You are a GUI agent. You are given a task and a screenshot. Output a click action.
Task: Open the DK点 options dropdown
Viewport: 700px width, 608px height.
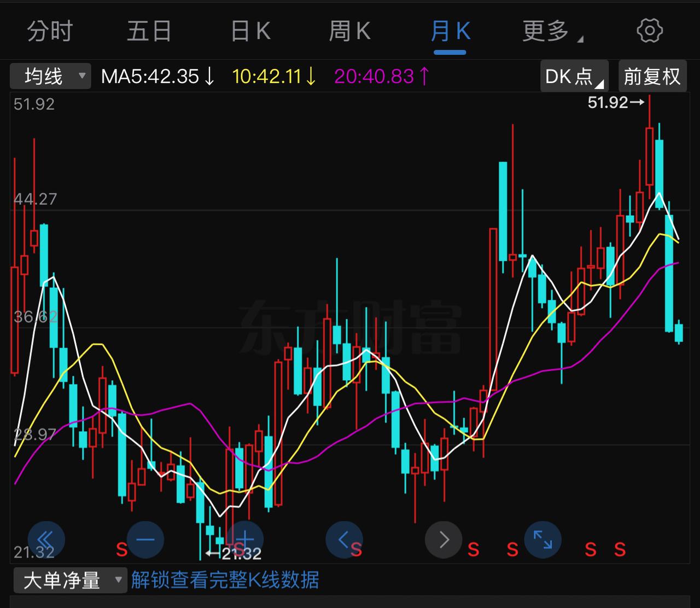tap(574, 76)
